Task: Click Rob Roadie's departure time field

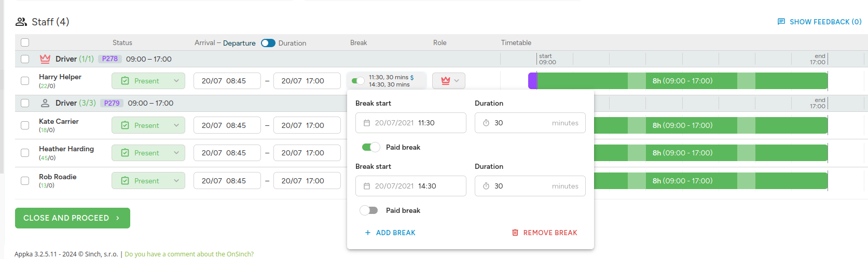Action: [x=307, y=181]
